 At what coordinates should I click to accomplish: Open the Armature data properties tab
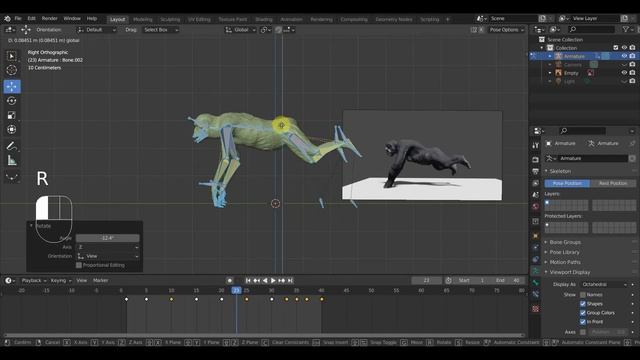click(x=536, y=271)
